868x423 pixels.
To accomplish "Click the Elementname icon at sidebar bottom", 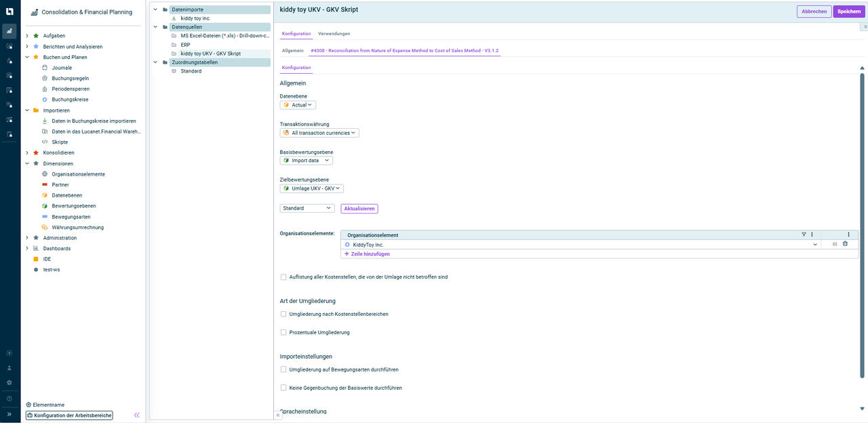I will point(28,405).
